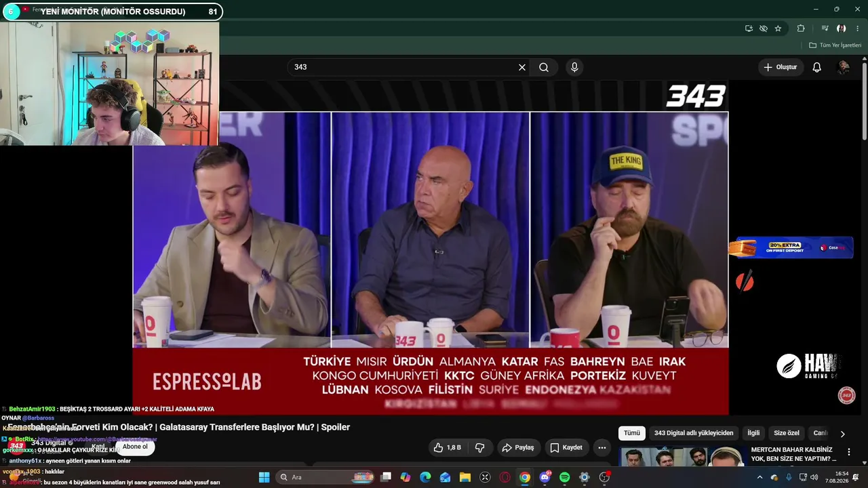Select the Size özel filter chip
Image resolution: width=868 pixels, height=488 pixels.
[787, 433]
